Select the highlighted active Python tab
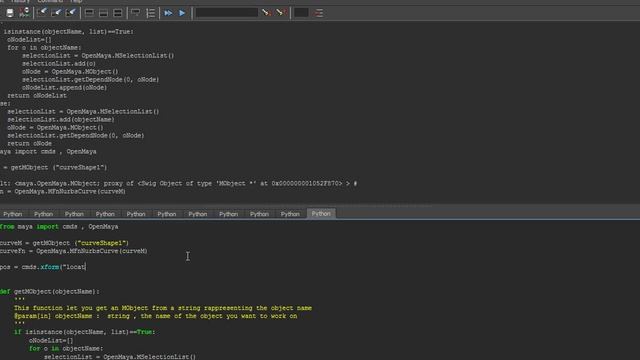640x360 pixels. pos(321,213)
